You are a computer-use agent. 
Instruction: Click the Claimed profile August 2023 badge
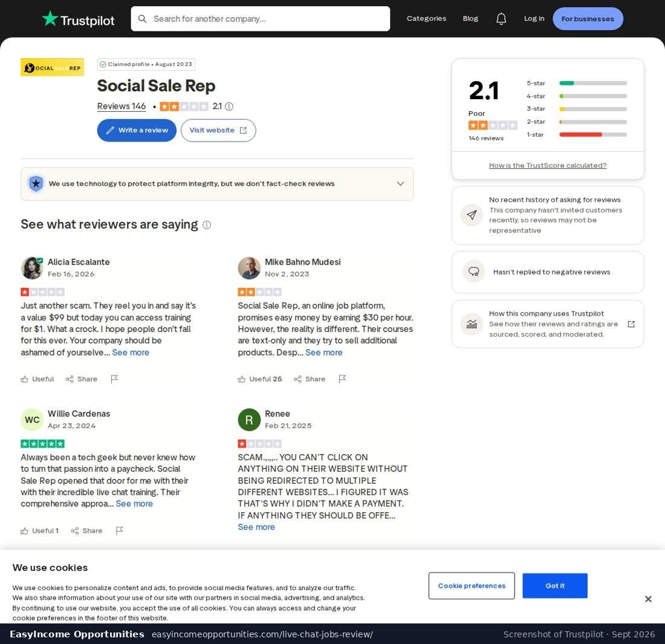click(146, 64)
